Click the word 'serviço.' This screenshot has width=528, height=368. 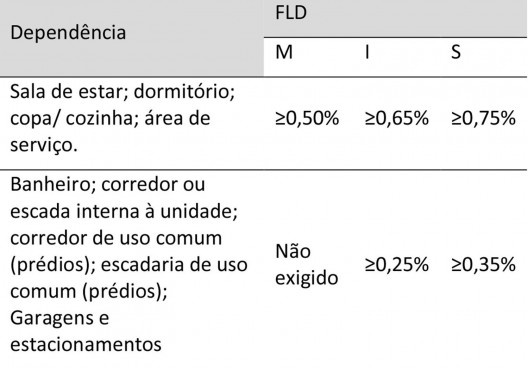coord(44,145)
